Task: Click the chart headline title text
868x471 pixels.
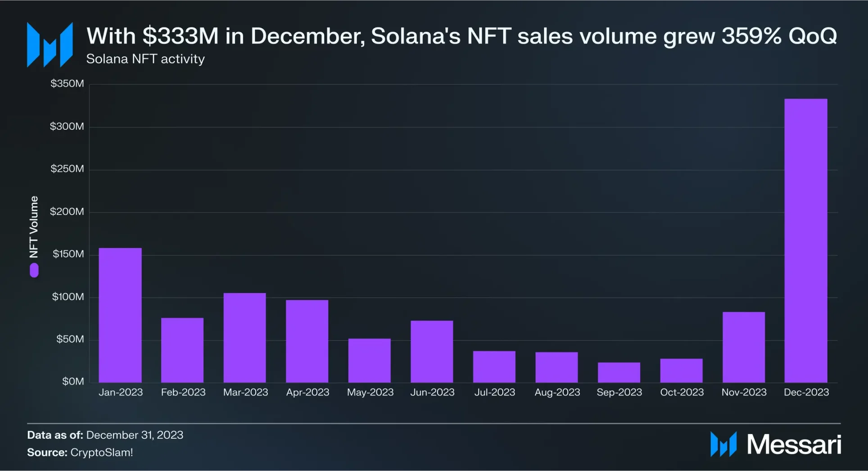Action: click(461, 36)
